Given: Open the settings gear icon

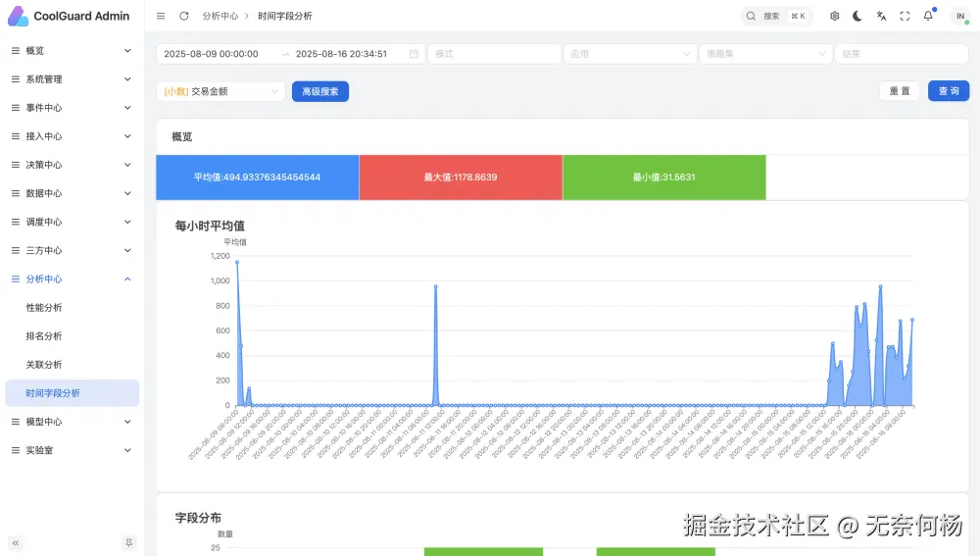Looking at the screenshot, I should (x=834, y=17).
